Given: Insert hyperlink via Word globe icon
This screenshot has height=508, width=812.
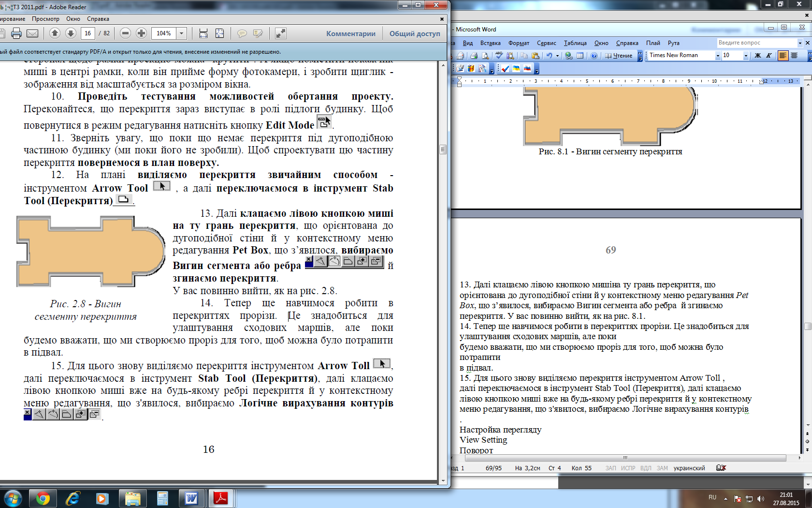Looking at the screenshot, I should pyautogui.click(x=569, y=56).
